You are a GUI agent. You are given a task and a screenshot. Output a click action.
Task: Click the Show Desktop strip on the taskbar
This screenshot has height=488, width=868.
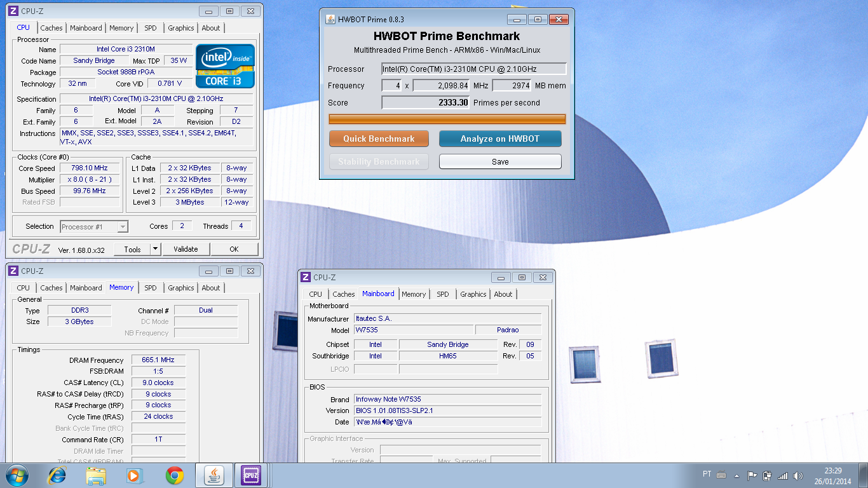pyautogui.click(x=863, y=475)
